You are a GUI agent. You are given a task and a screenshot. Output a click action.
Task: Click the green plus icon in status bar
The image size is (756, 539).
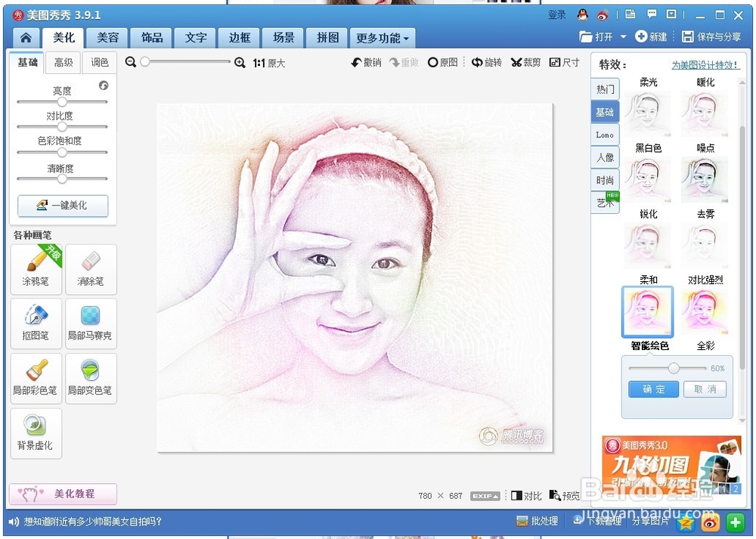(736, 522)
